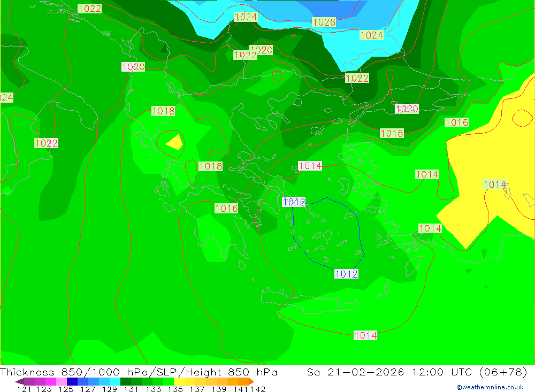Click the orange arrow at legend's high end

coord(251,381)
